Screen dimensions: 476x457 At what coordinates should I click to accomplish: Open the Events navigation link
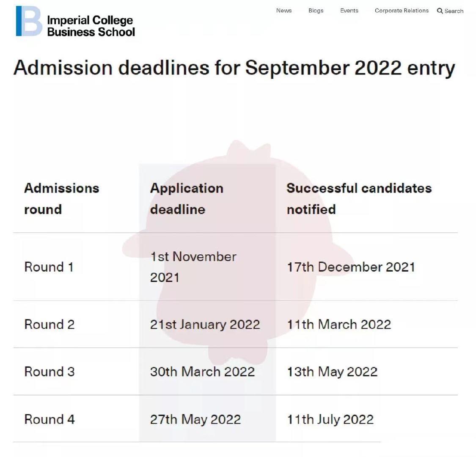coord(349,11)
